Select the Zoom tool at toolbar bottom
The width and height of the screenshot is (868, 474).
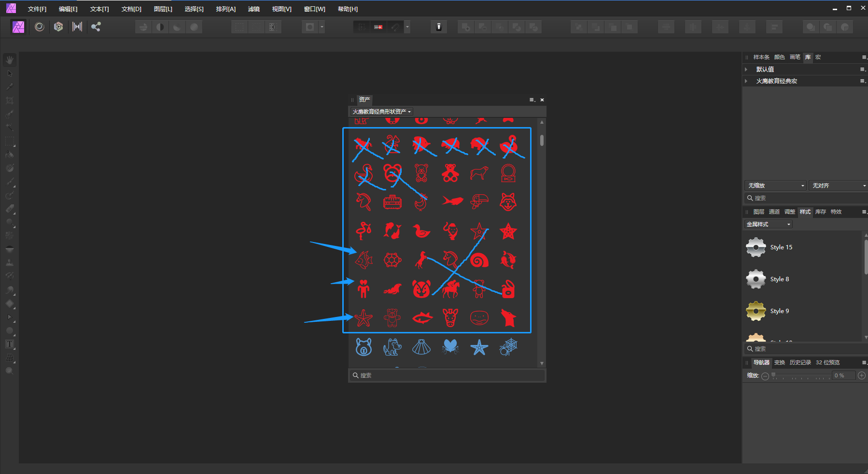[x=10, y=371]
